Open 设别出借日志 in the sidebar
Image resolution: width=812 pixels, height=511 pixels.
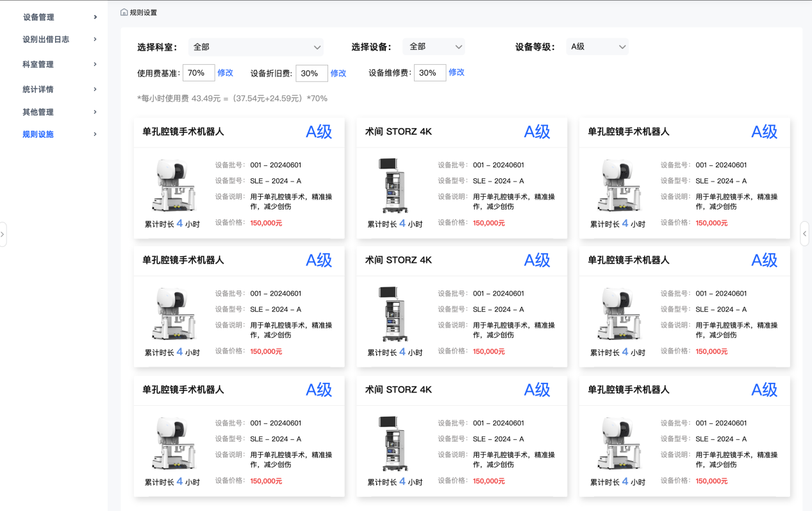46,39
